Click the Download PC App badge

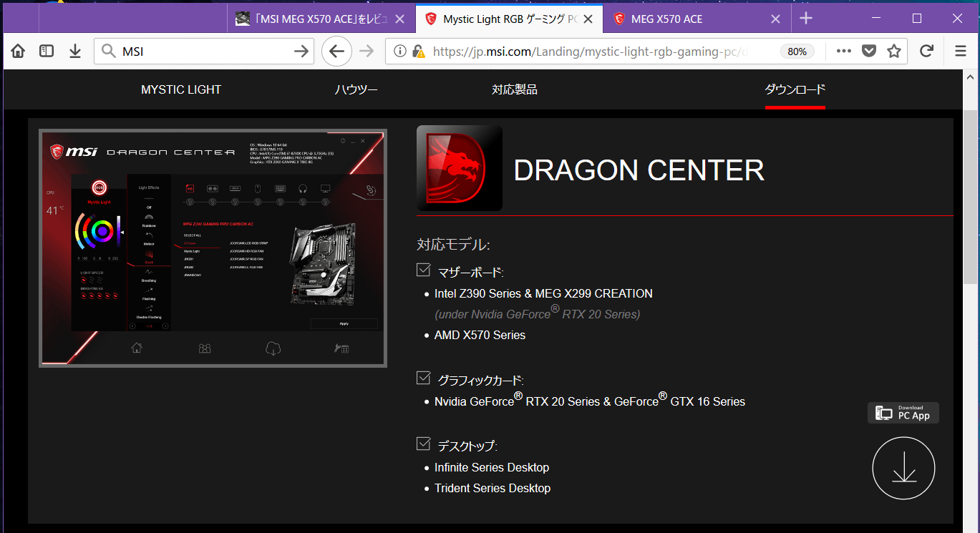click(903, 413)
